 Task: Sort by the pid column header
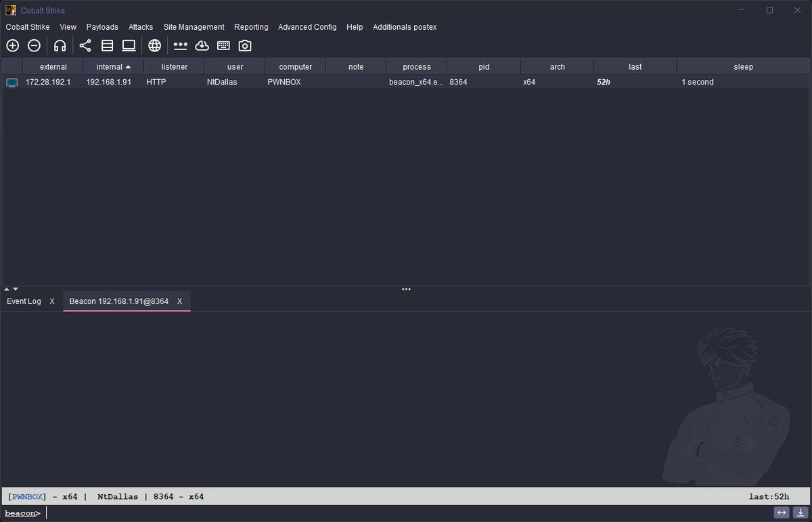point(483,66)
